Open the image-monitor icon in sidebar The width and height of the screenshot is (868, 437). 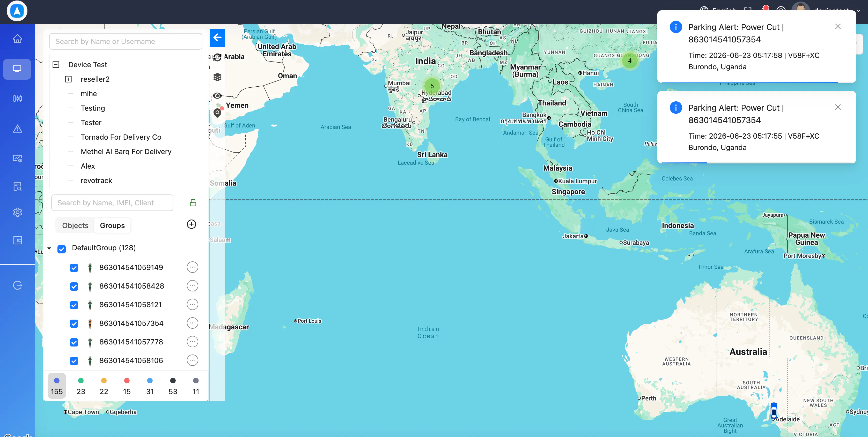point(18,158)
